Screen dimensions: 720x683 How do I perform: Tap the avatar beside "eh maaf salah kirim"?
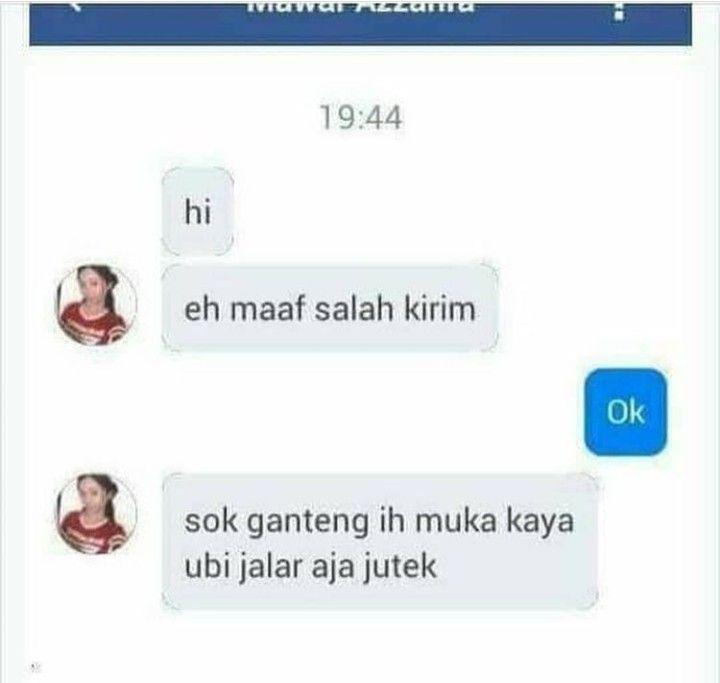tap(96, 305)
